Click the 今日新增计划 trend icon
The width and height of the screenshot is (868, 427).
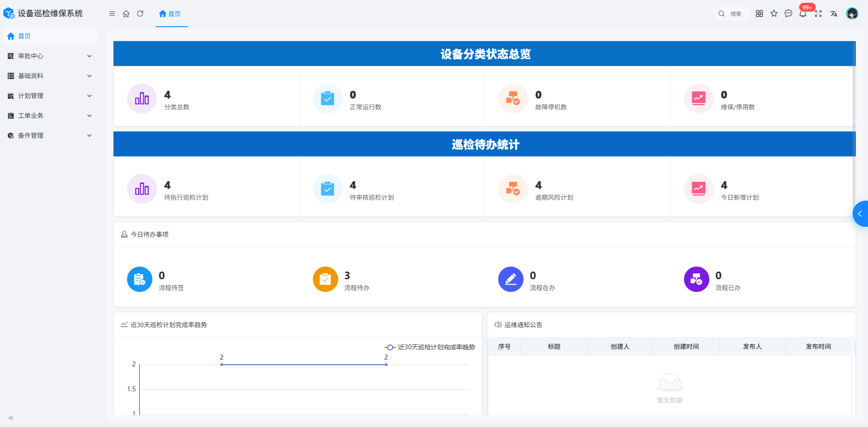point(699,189)
